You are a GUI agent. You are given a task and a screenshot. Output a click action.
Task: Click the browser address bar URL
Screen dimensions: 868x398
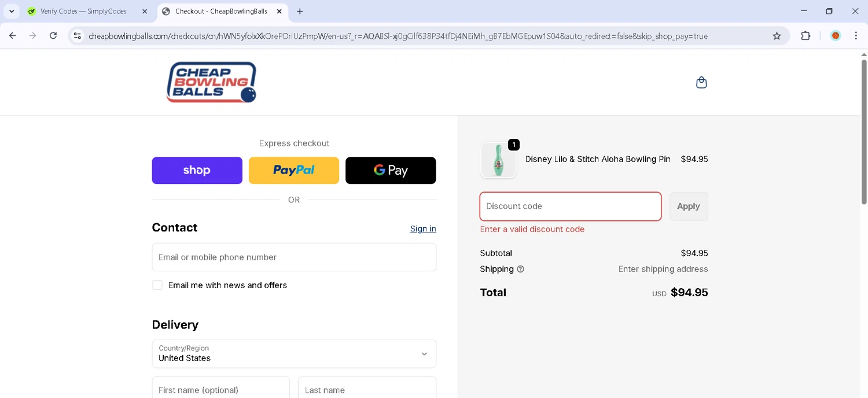pyautogui.click(x=398, y=36)
